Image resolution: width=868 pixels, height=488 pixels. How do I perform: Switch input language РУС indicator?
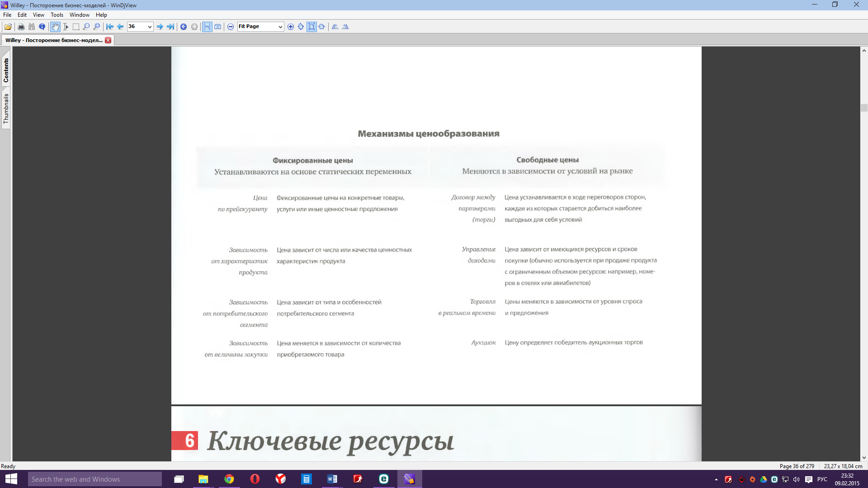pos(822,479)
